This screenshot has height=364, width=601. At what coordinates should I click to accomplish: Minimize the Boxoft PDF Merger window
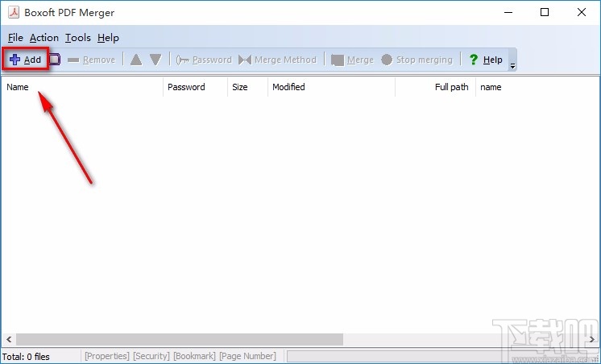[508, 12]
